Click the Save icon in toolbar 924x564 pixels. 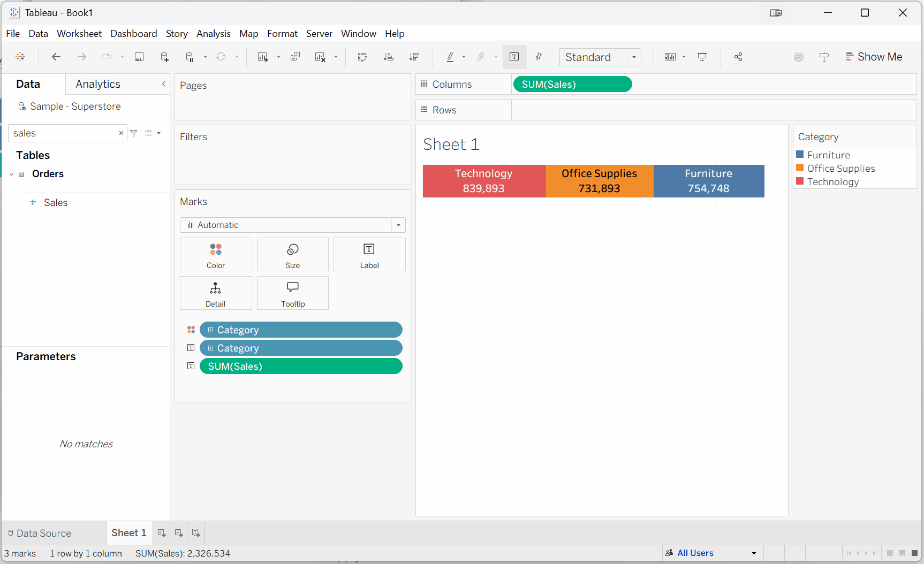click(x=139, y=57)
